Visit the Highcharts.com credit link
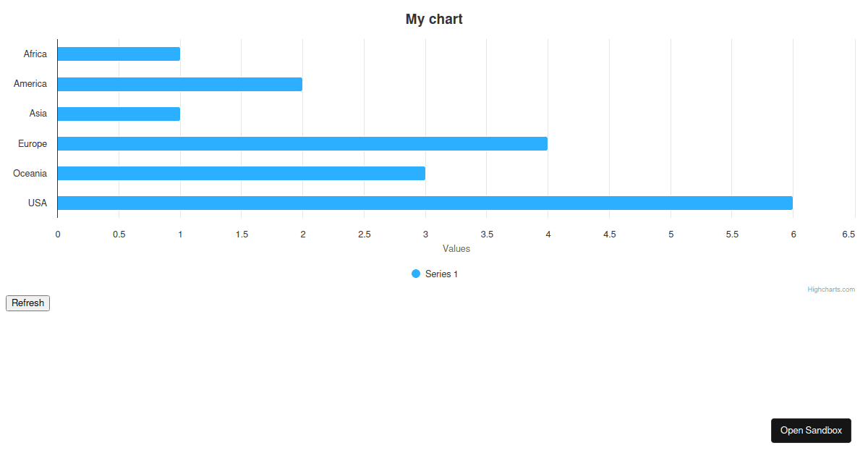The width and height of the screenshot is (868, 456). click(830, 289)
